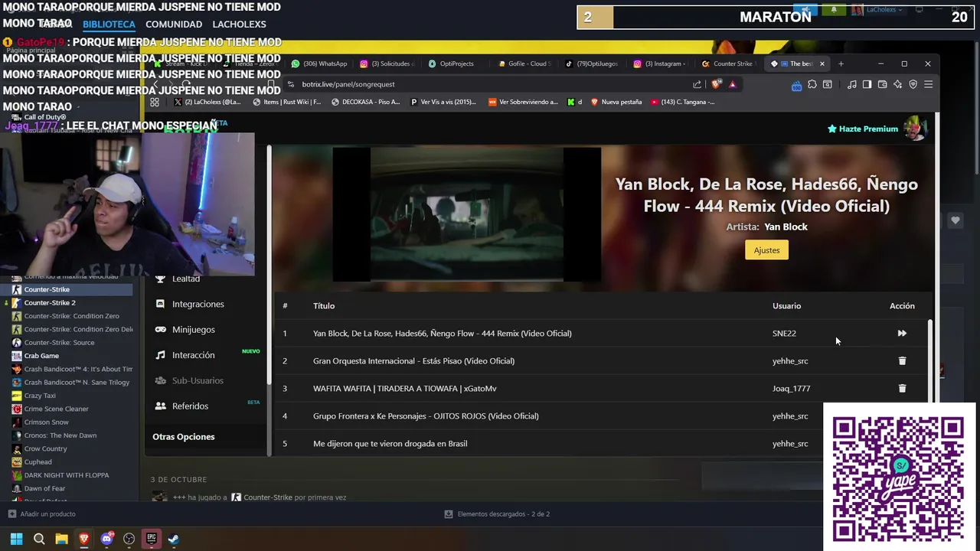Open the Brave Shields lion icon
This screenshot has height=551, width=980.
coord(716,84)
